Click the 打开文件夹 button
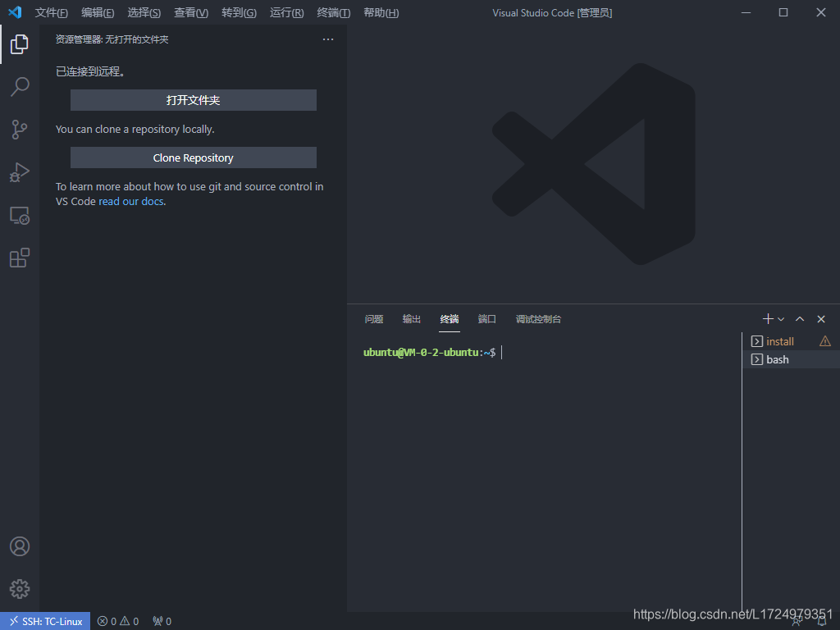The image size is (840, 630). tap(194, 100)
